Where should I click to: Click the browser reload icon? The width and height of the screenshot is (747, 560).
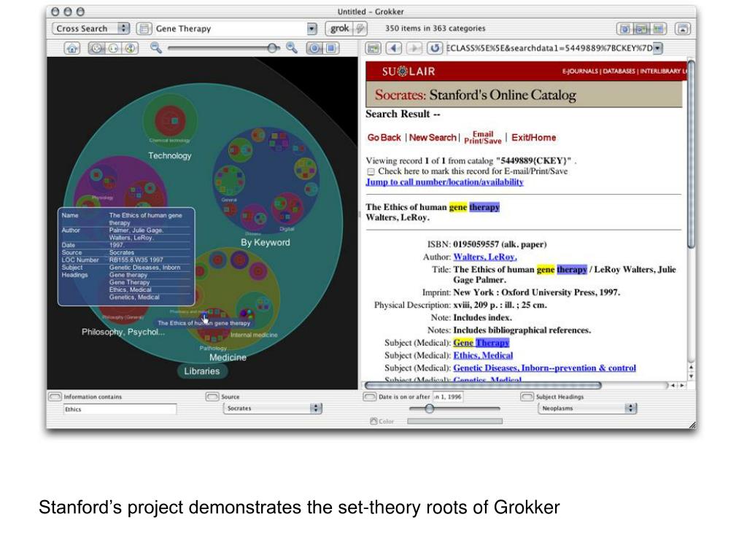[435, 48]
